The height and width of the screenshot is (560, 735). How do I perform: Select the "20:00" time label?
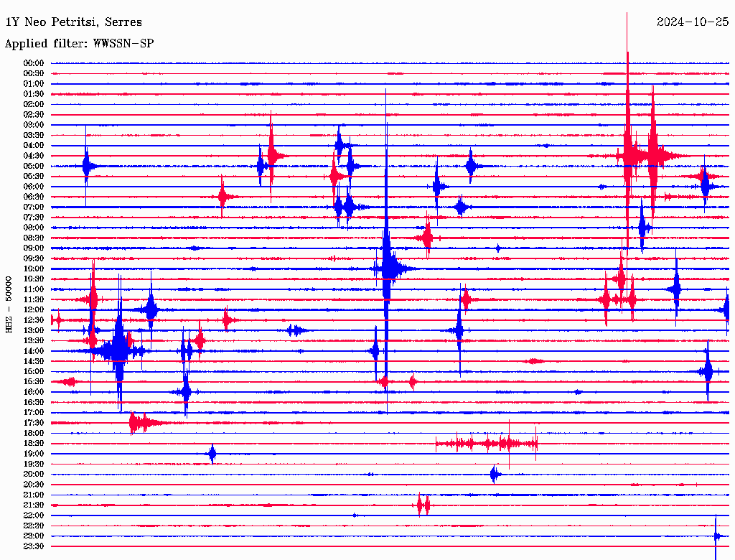pyautogui.click(x=33, y=475)
